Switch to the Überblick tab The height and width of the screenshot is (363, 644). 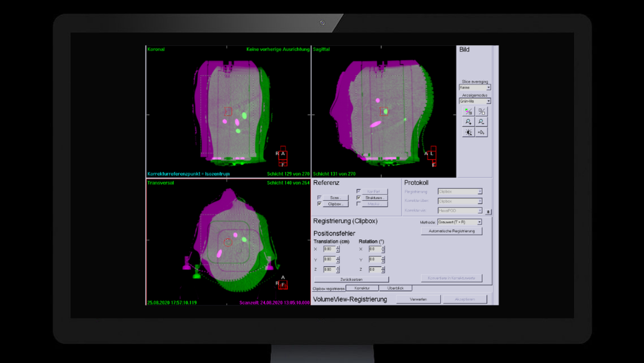396,287
